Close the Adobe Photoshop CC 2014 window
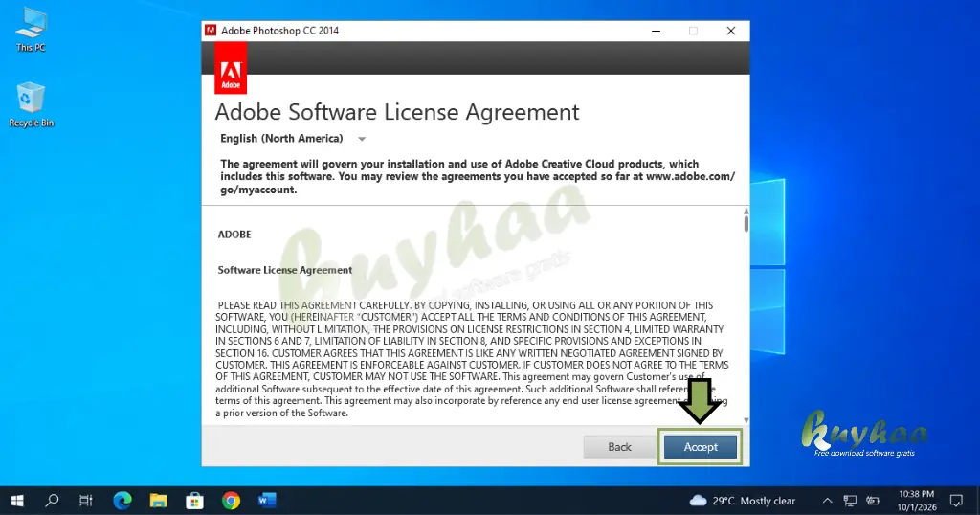Image resolution: width=980 pixels, height=515 pixels. coord(730,31)
